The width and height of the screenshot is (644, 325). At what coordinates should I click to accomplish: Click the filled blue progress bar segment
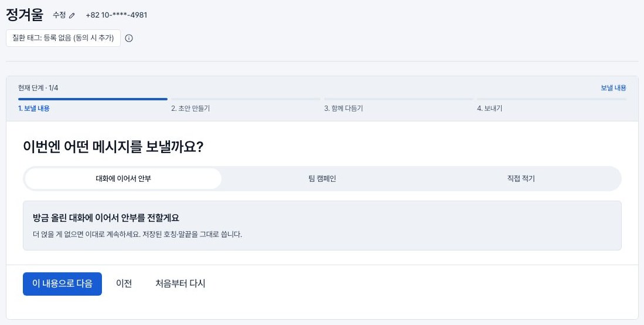[93, 99]
